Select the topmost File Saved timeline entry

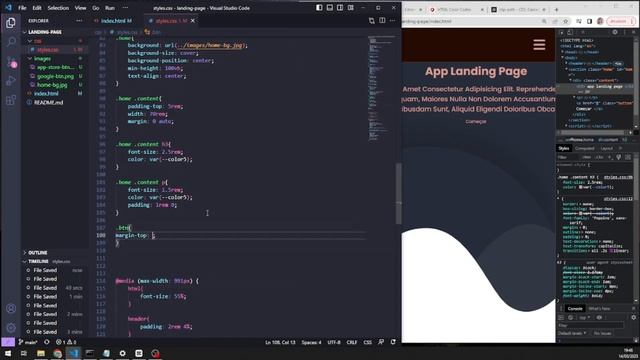click(x=55, y=270)
